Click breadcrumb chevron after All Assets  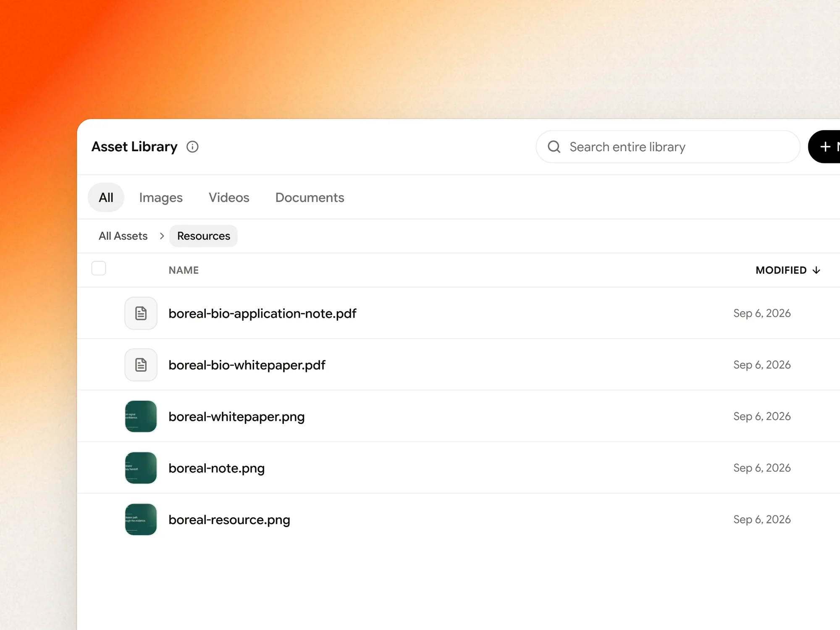click(162, 236)
